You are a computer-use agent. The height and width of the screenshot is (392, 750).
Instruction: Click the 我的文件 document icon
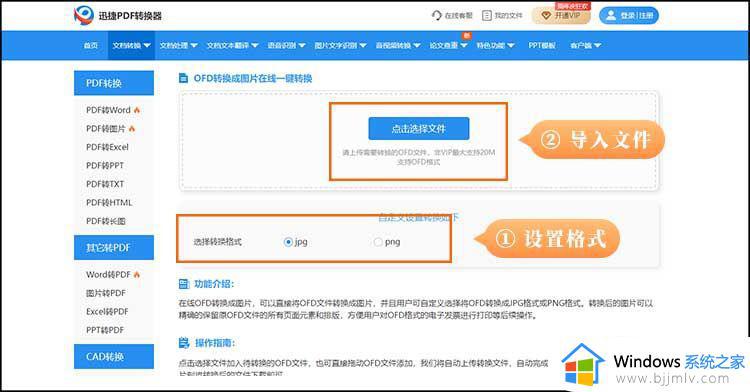tap(486, 15)
